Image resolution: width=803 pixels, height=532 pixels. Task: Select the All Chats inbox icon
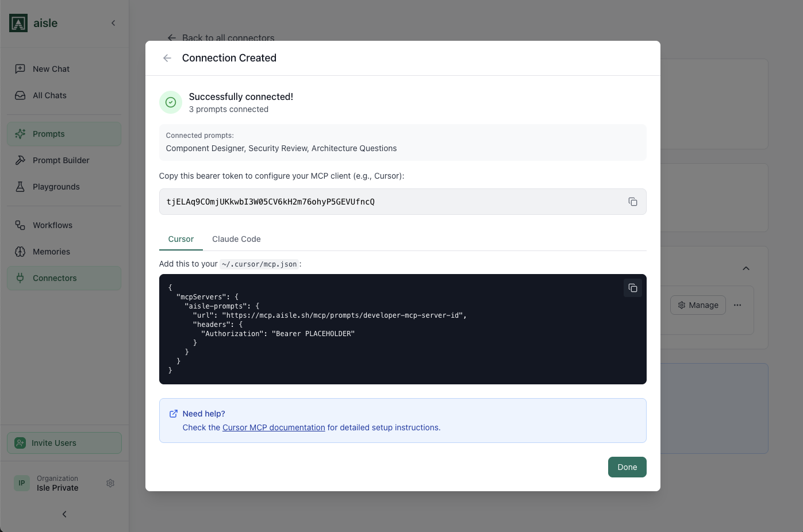pos(21,95)
